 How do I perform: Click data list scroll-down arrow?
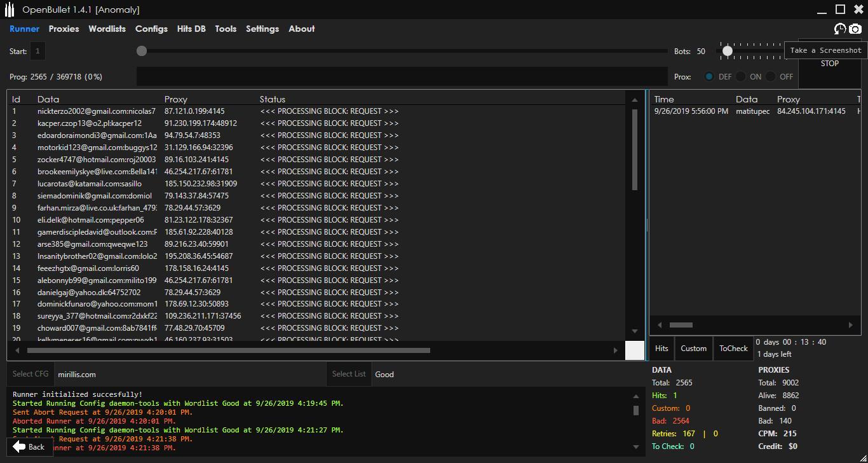coord(634,331)
